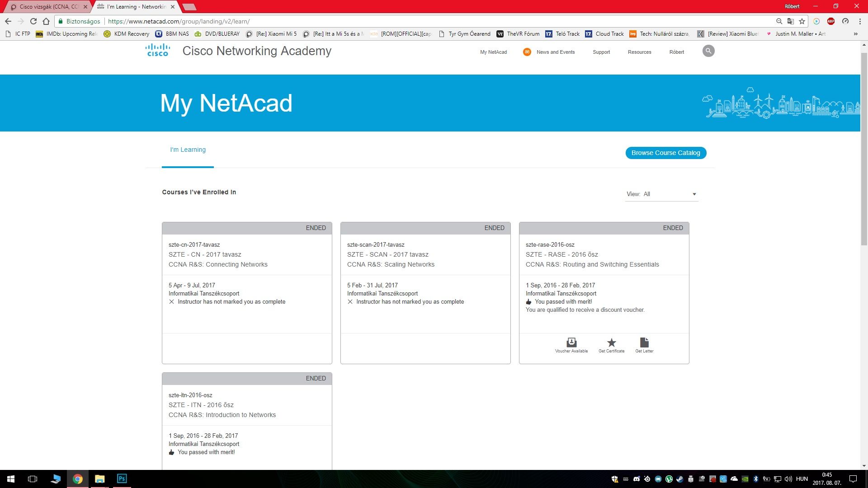Click the NVIDIA tray icon
This screenshot has width=868, height=488.
tap(745, 479)
